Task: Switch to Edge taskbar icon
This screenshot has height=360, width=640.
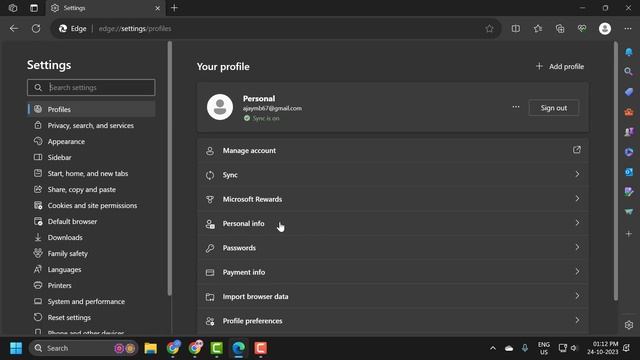Action: 238,348
